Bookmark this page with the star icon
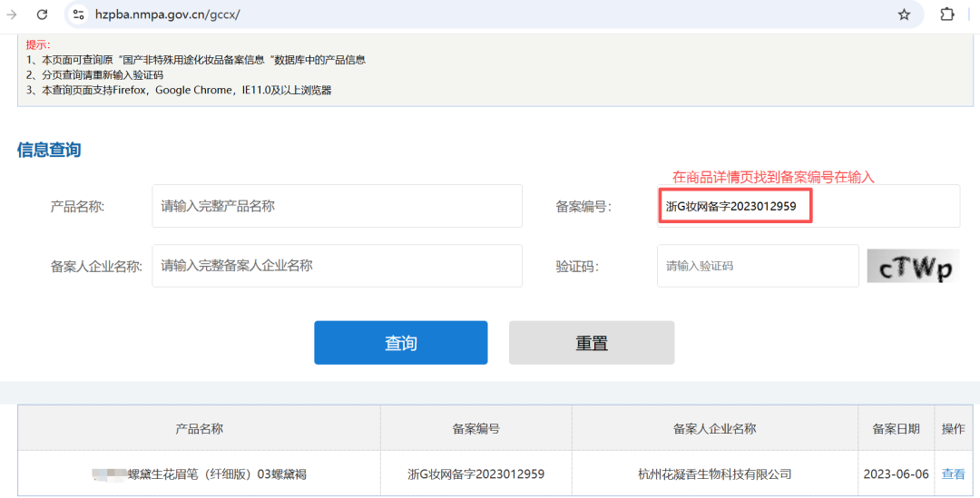 (904, 15)
